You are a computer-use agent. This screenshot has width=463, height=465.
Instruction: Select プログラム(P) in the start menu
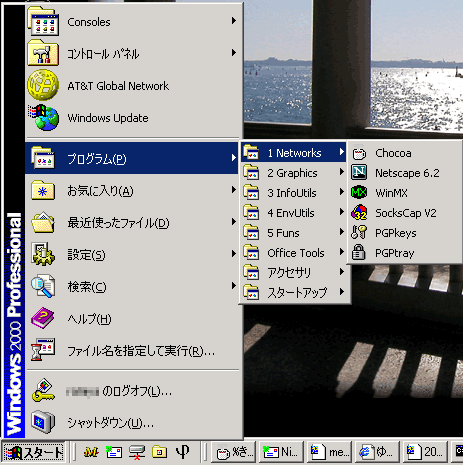point(132,158)
